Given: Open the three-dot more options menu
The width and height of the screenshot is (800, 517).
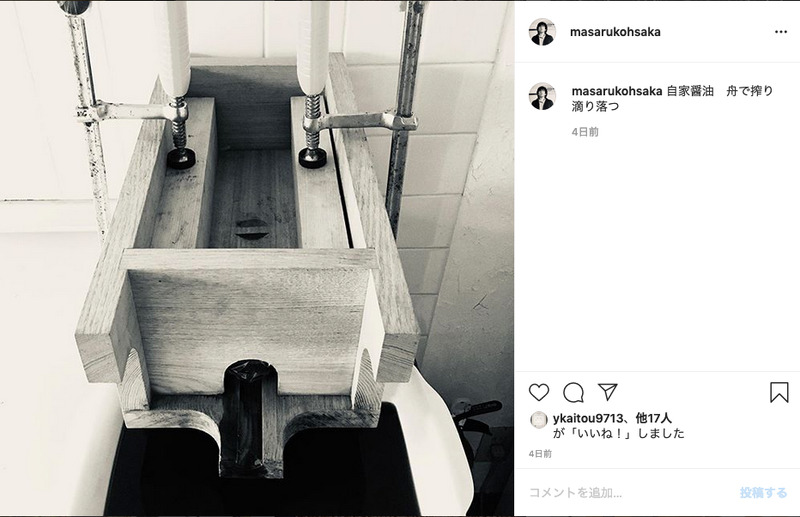Looking at the screenshot, I should click(781, 32).
